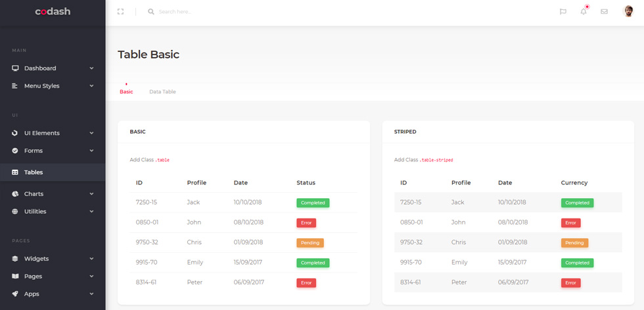Select Tables in the sidebar
This screenshot has width=644, height=310.
coord(53,172)
